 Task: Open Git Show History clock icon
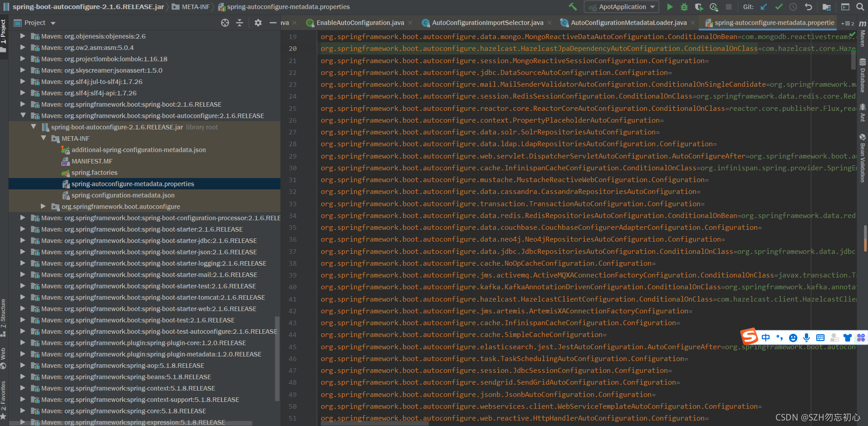point(793,7)
